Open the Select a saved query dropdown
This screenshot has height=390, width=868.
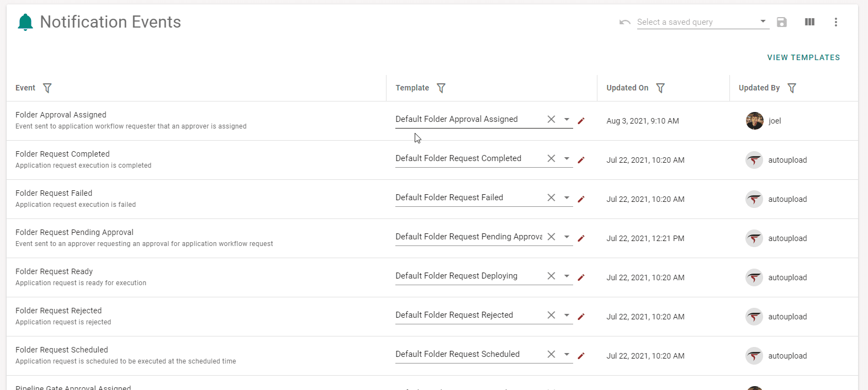click(x=703, y=22)
